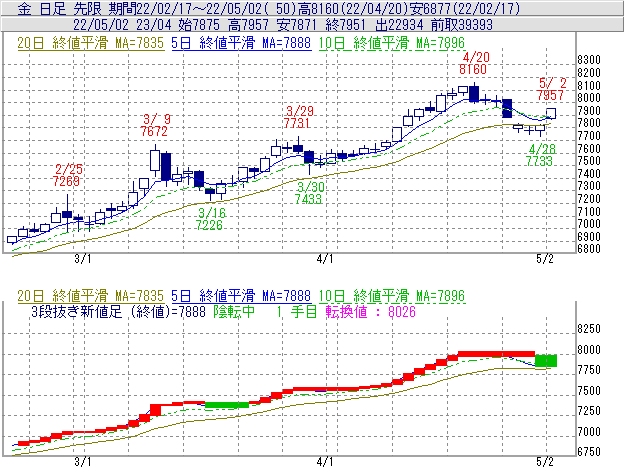The image size is (624, 475).
Task: Select the 終7951 closing price
Action: (x=345, y=25)
